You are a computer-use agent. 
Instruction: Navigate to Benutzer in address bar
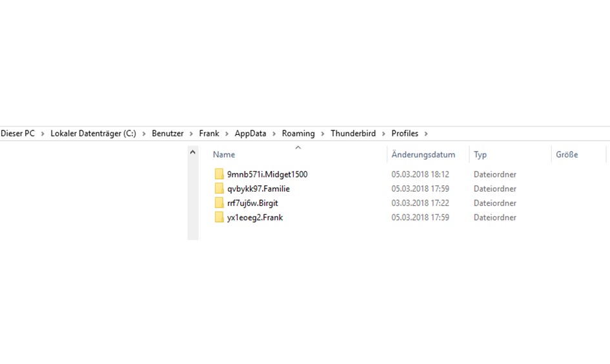(168, 134)
